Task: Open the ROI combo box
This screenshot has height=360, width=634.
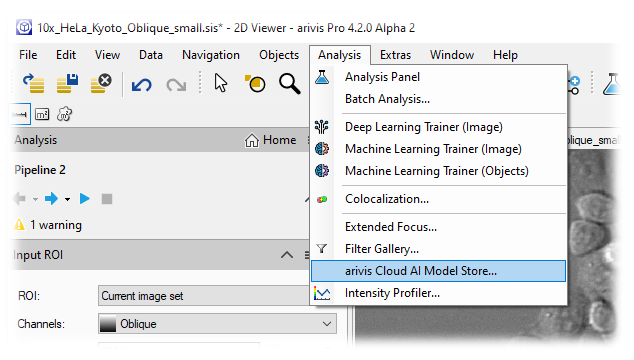Action: pos(204,296)
